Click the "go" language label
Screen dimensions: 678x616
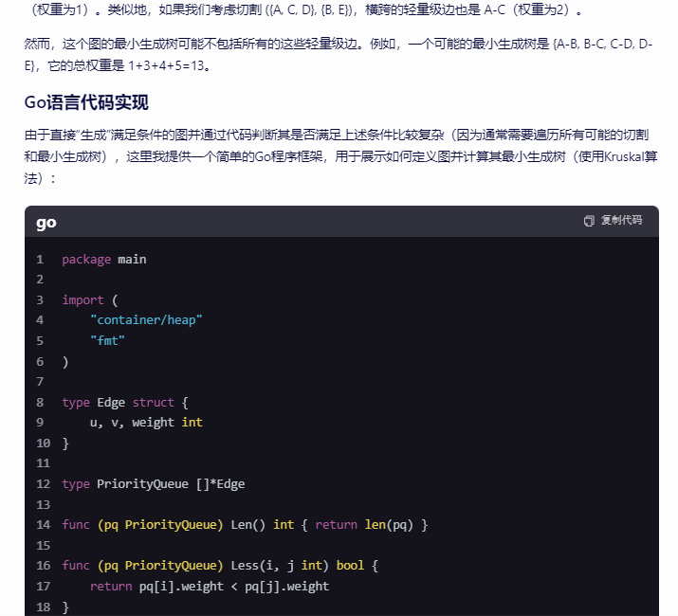[x=46, y=223]
